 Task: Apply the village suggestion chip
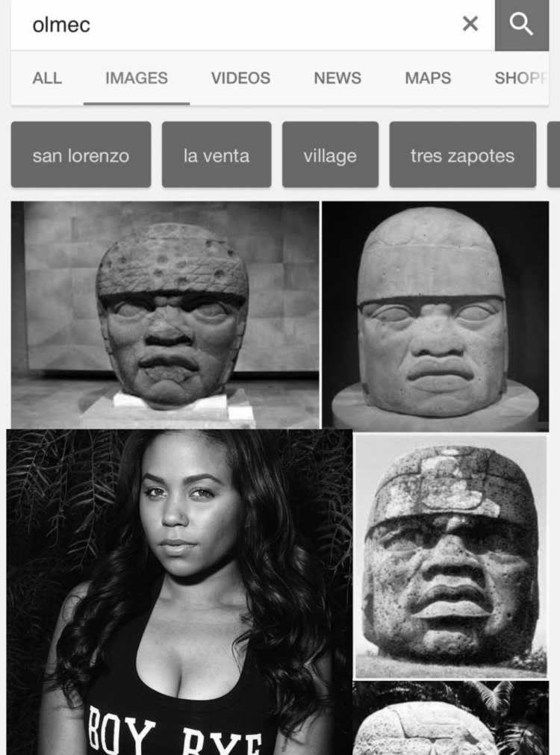click(330, 155)
